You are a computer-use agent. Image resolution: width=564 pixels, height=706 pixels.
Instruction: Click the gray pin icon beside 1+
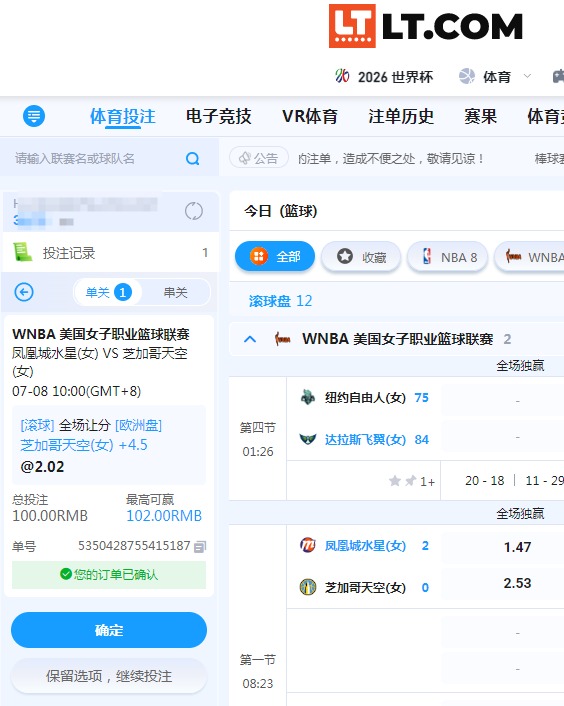[x=410, y=481]
